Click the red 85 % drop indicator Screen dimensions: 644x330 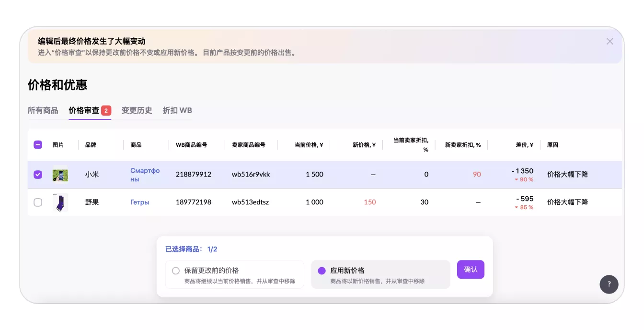[524, 208]
